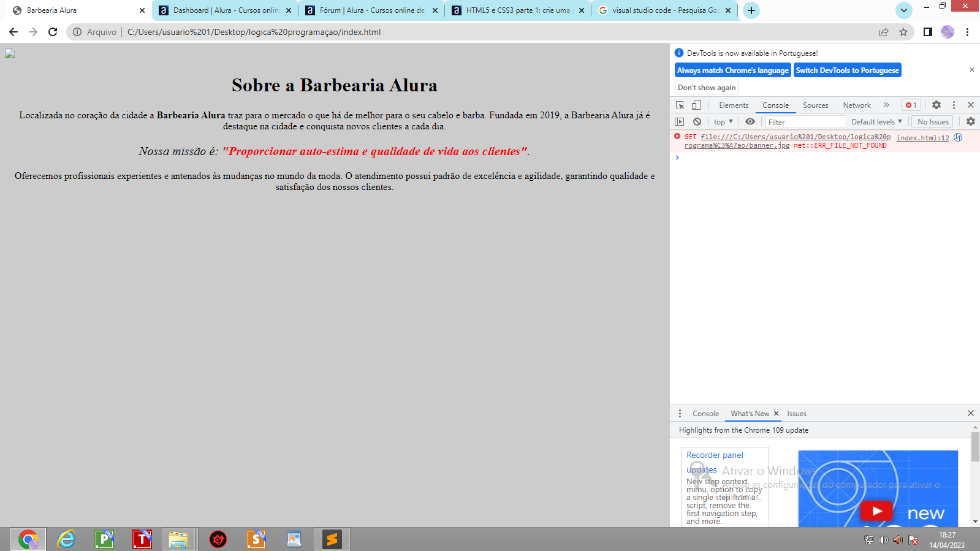
Task: Switch to the visual studio code search tab
Action: point(664,10)
